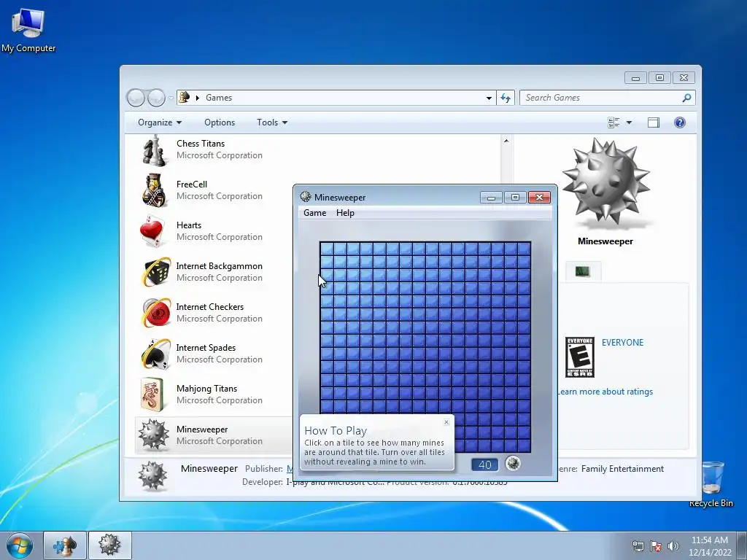Click the Explorer forward navigation button
Screen dimensions: 747x560
point(156,98)
